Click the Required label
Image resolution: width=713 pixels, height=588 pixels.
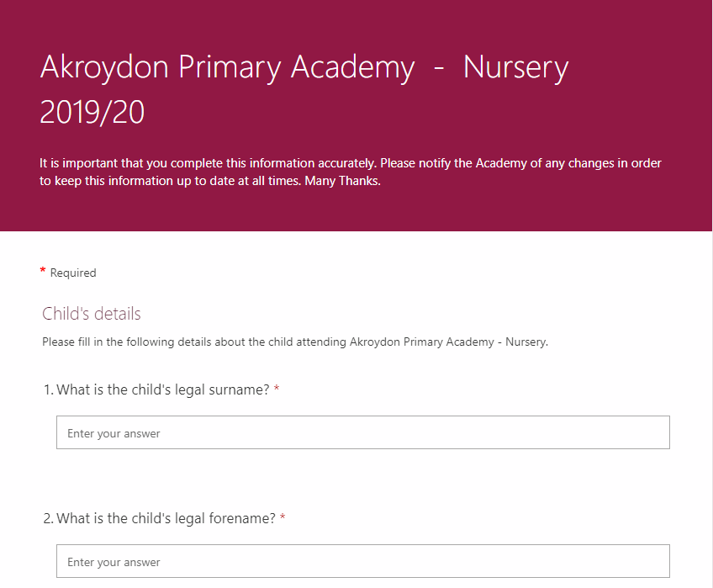point(73,273)
